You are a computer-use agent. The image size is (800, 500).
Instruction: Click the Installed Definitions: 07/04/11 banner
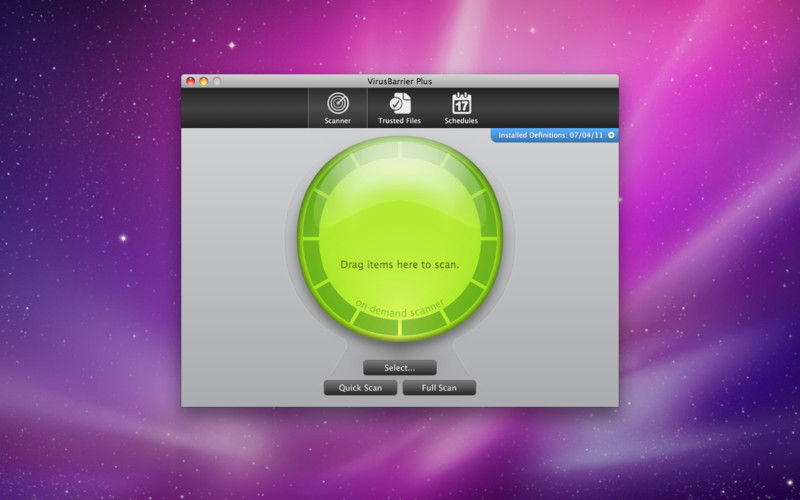pos(555,135)
